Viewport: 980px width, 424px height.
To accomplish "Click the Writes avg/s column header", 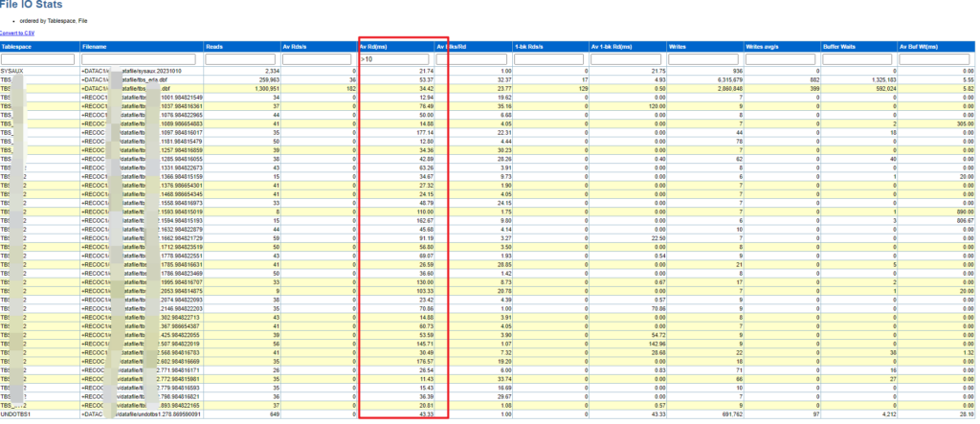I will point(781,46).
